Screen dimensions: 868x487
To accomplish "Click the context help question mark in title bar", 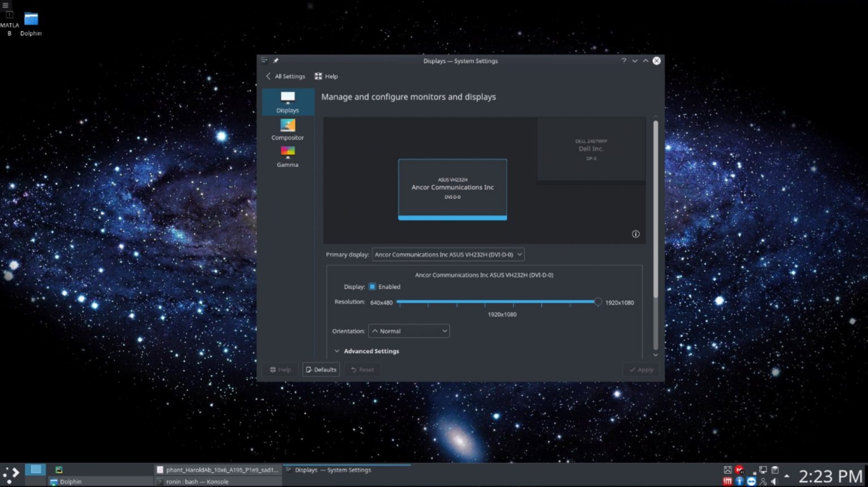I will coord(624,61).
